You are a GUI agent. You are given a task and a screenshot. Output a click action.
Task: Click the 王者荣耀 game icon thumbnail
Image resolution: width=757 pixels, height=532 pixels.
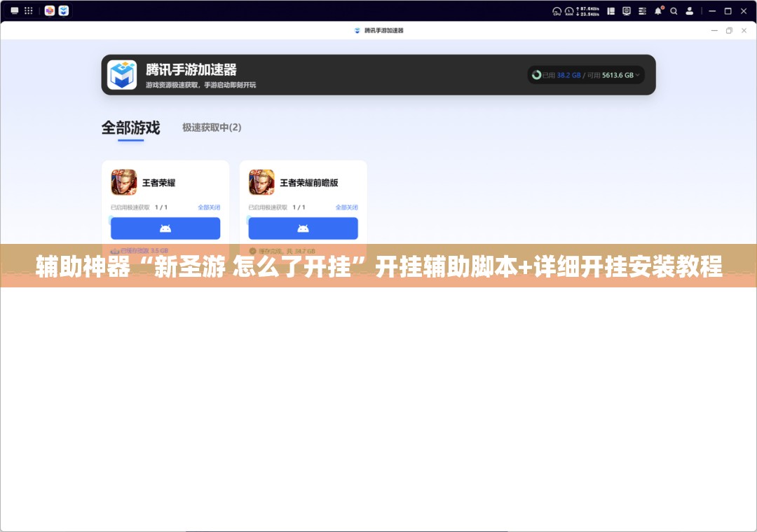tap(123, 182)
